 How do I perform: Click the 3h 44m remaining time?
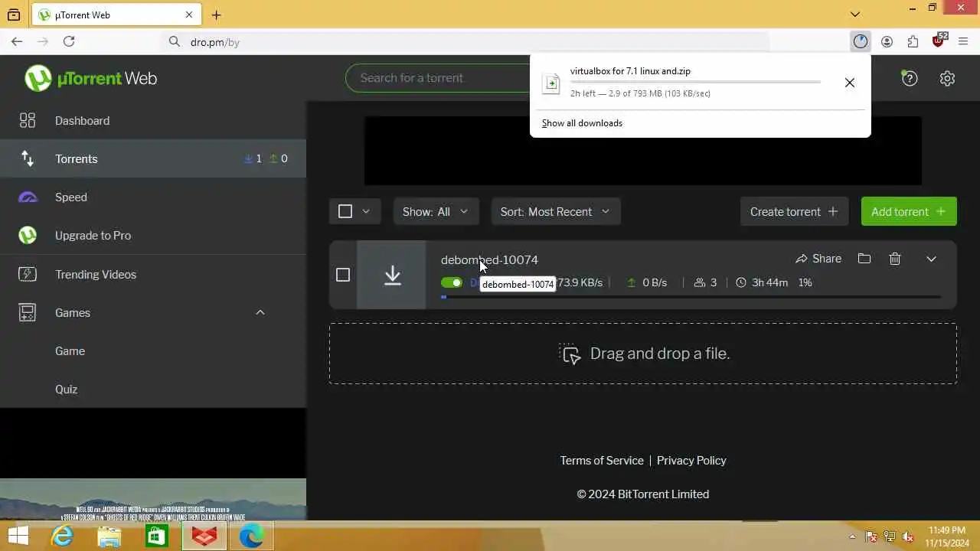pyautogui.click(x=762, y=282)
